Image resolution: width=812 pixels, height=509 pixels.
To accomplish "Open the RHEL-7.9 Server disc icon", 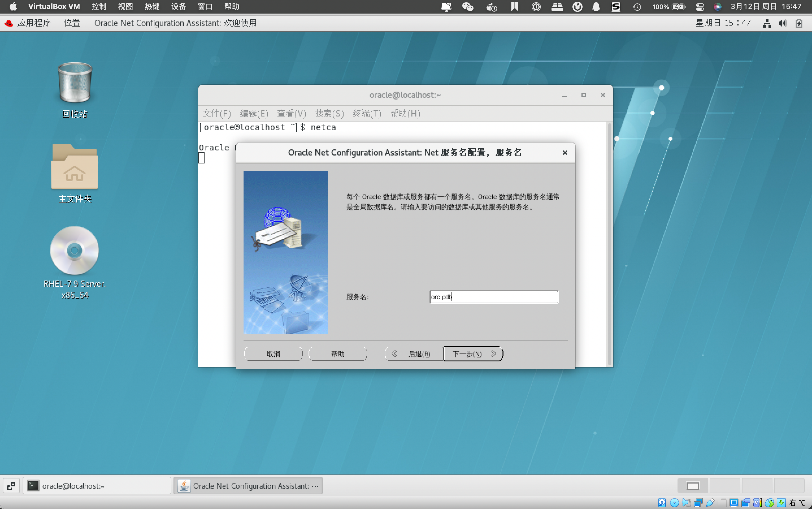I will [x=75, y=251].
